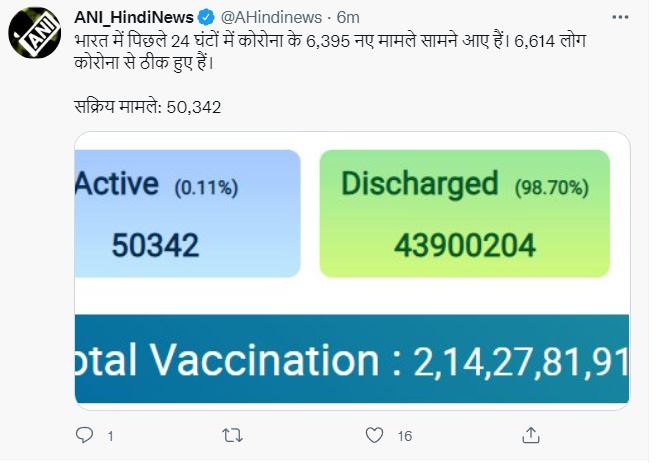Viewport: 669px width, 463px height.
Task: Retweet this ANI_HindiNews post
Action: (x=231, y=435)
